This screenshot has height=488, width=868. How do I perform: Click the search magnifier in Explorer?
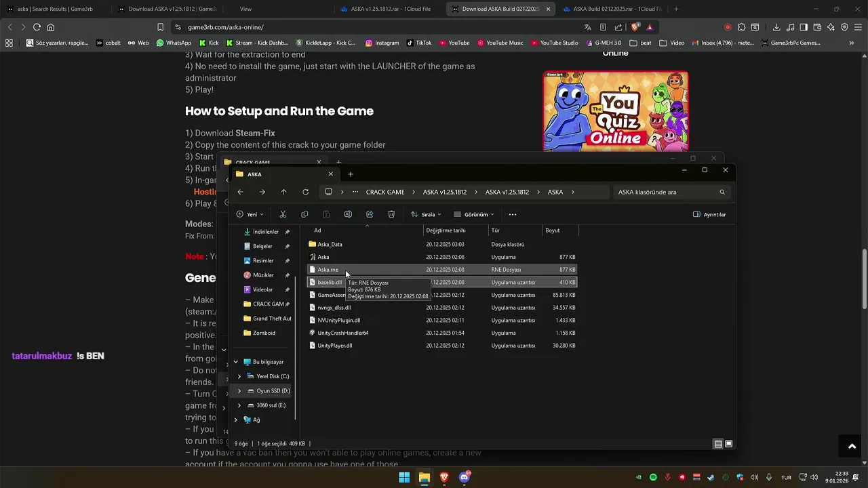pos(722,192)
